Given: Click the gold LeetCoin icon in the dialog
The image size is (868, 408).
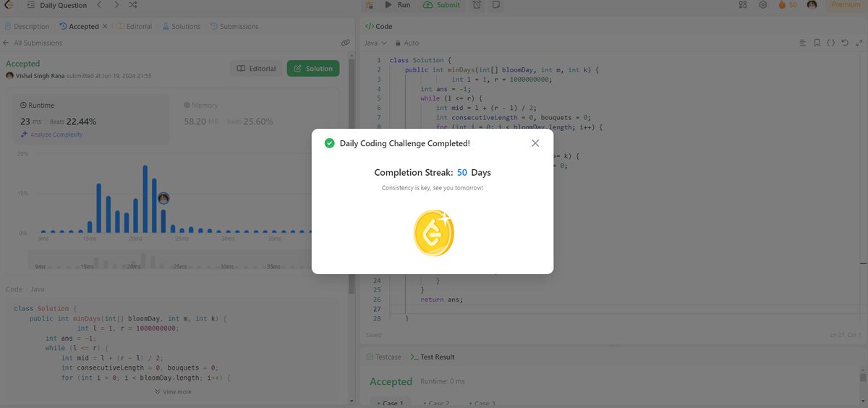Looking at the screenshot, I should 433,233.
